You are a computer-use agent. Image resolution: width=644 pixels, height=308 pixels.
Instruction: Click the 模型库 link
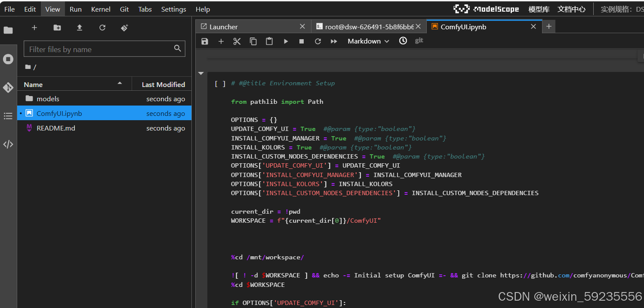click(x=539, y=9)
